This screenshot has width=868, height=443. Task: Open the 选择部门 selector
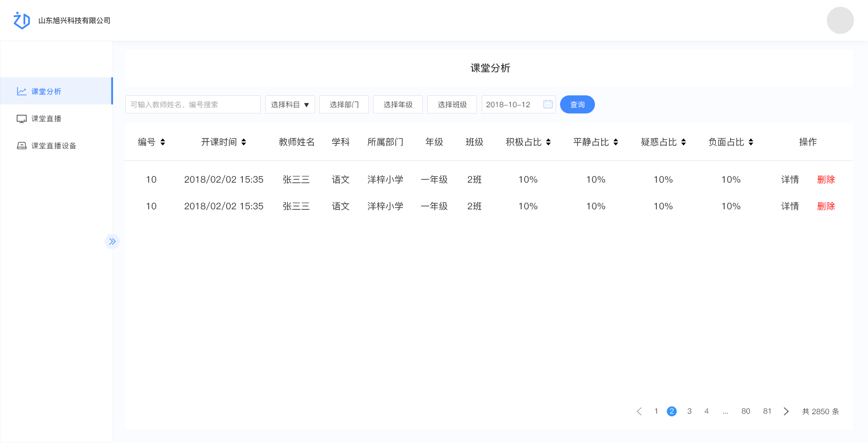pos(344,104)
